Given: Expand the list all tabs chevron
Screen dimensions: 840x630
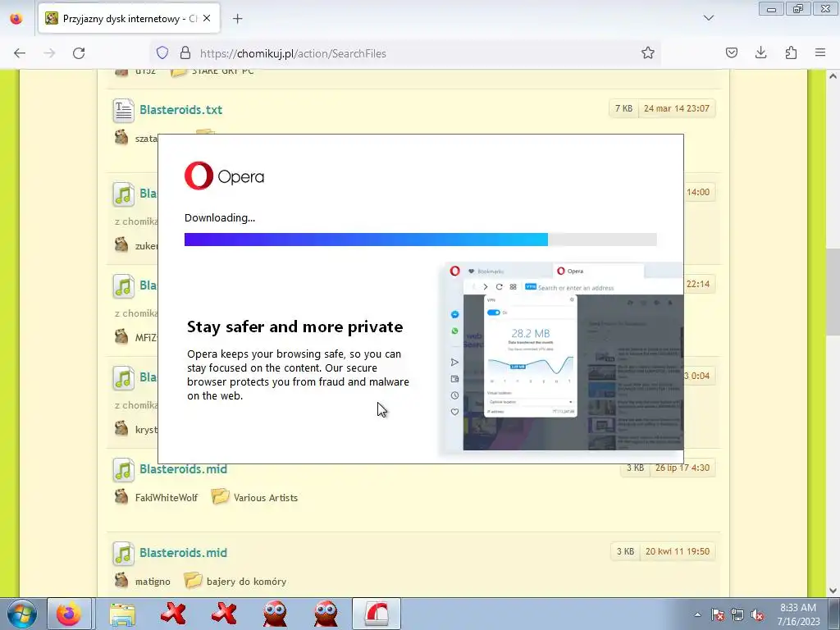Looking at the screenshot, I should 708,18.
